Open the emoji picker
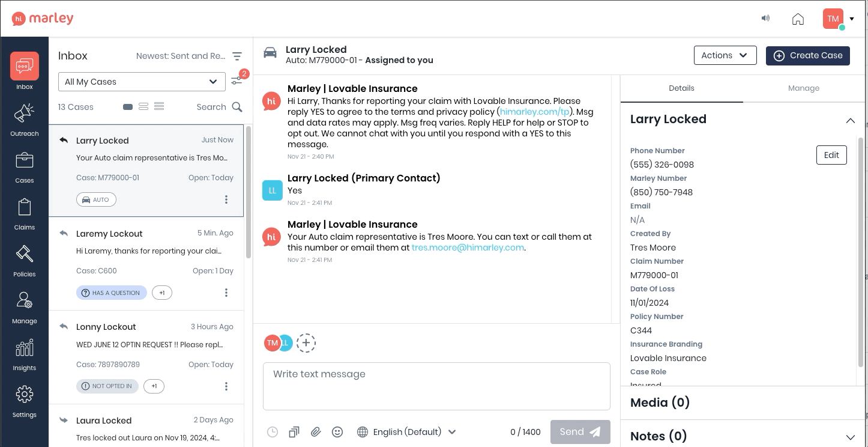This screenshot has height=447, width=868. [x=337, y=432]
